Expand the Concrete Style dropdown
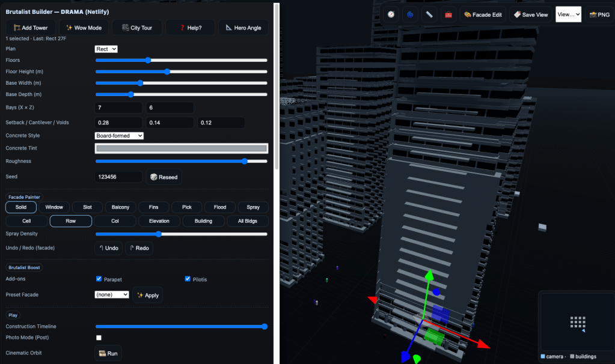615x364 pixels. click(x=119, y=136)
